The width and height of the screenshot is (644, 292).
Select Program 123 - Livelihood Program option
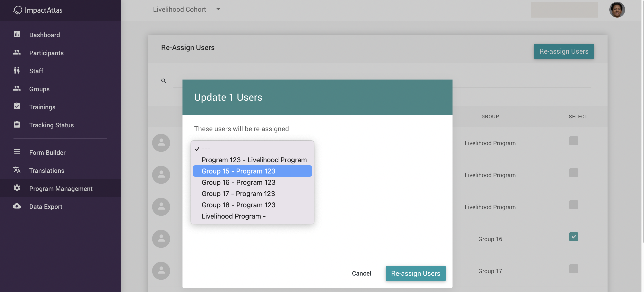(254, 160)
